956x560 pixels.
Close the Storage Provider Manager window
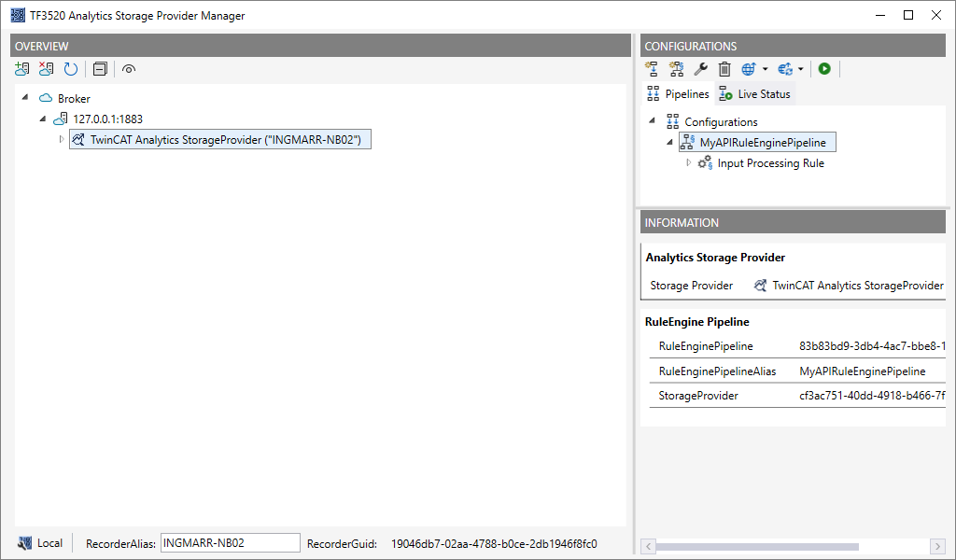tap(936, 15)
